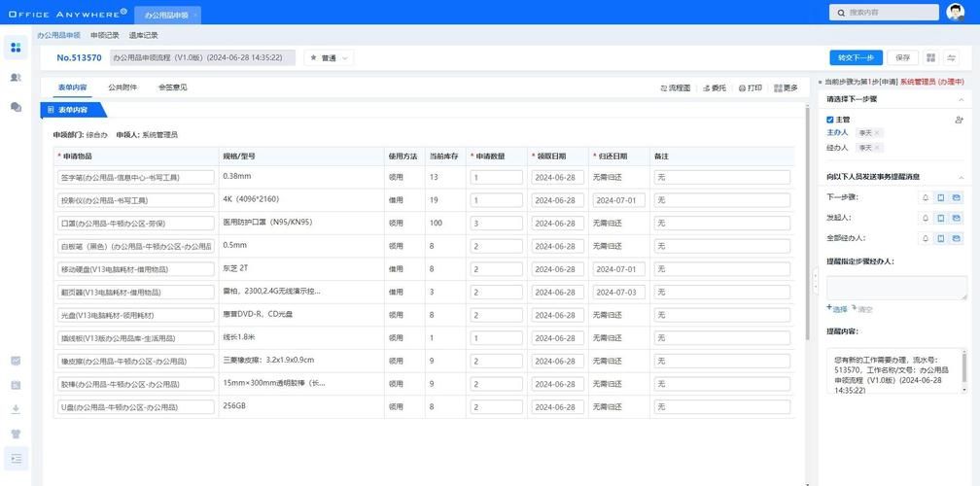Click the calendar icon in lower left sidebar
This screenshot has width=980, height=486.
tap(17, 385)
